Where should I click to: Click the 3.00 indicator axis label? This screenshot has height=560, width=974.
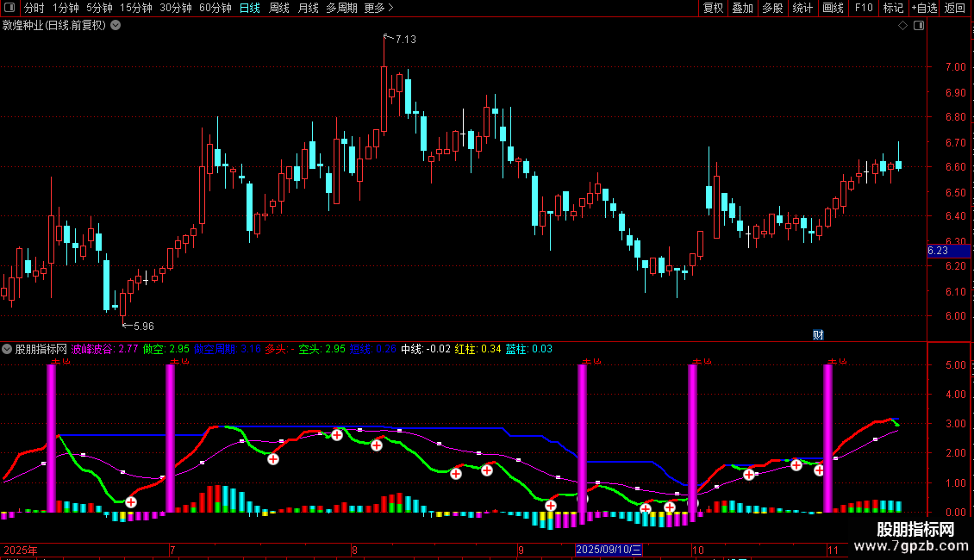click(955, 423)
